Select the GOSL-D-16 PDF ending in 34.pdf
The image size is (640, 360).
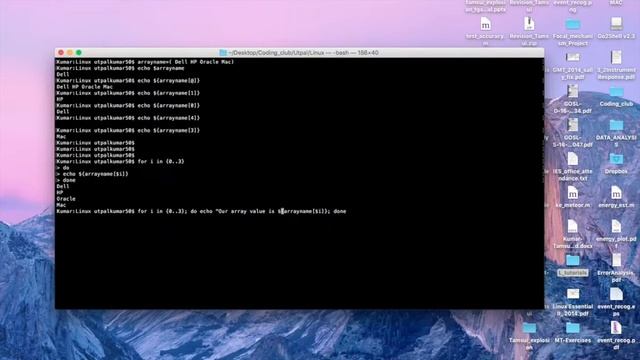coord(573,91)
